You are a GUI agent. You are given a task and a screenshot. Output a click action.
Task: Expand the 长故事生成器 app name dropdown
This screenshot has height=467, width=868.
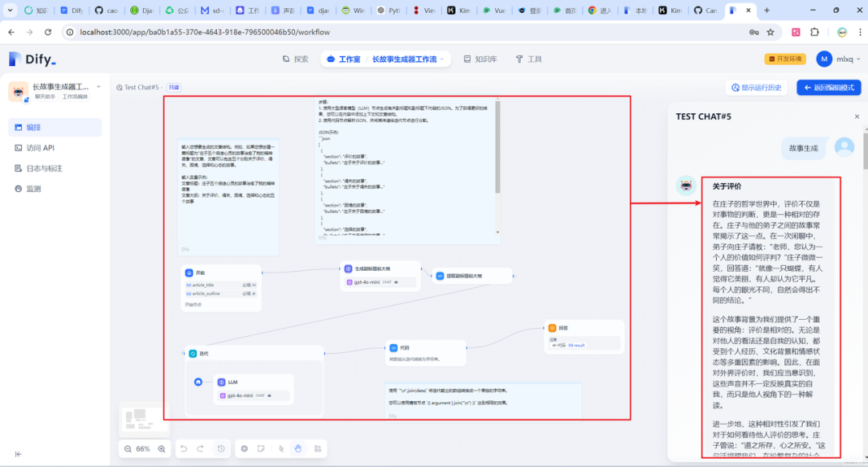[x=99, y=87]
